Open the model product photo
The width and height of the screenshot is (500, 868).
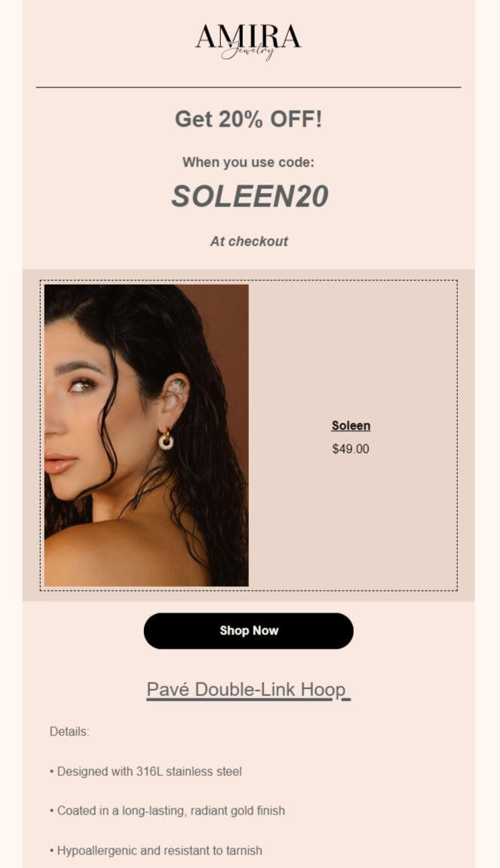146,435
